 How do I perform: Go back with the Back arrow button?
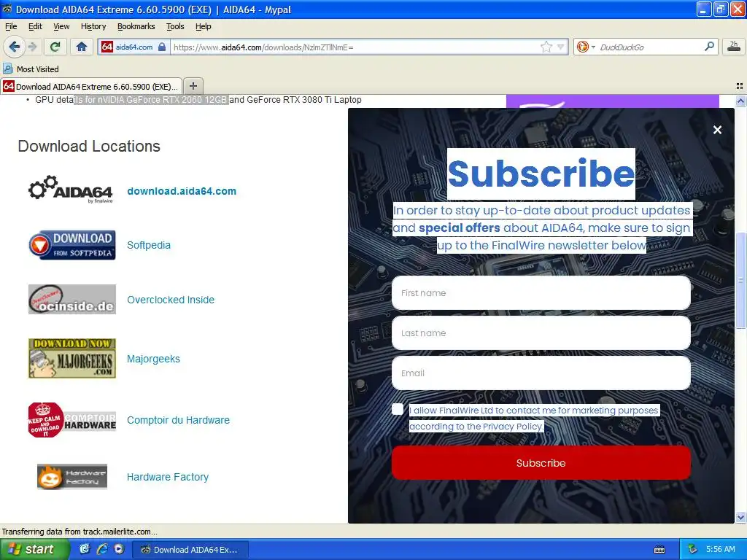pyautogui.click(x=14, y=47)
